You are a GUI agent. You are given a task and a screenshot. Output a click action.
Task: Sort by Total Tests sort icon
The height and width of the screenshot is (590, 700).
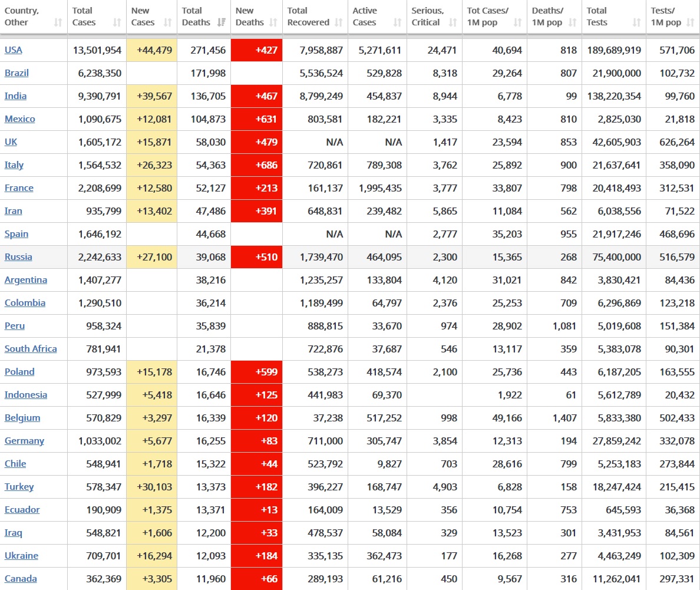637,22
